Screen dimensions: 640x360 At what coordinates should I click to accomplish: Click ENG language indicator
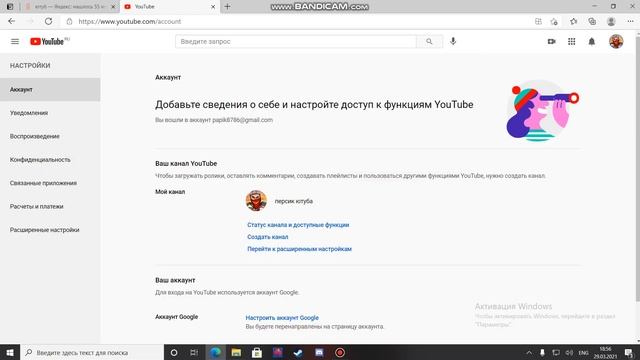coord(584,353)
